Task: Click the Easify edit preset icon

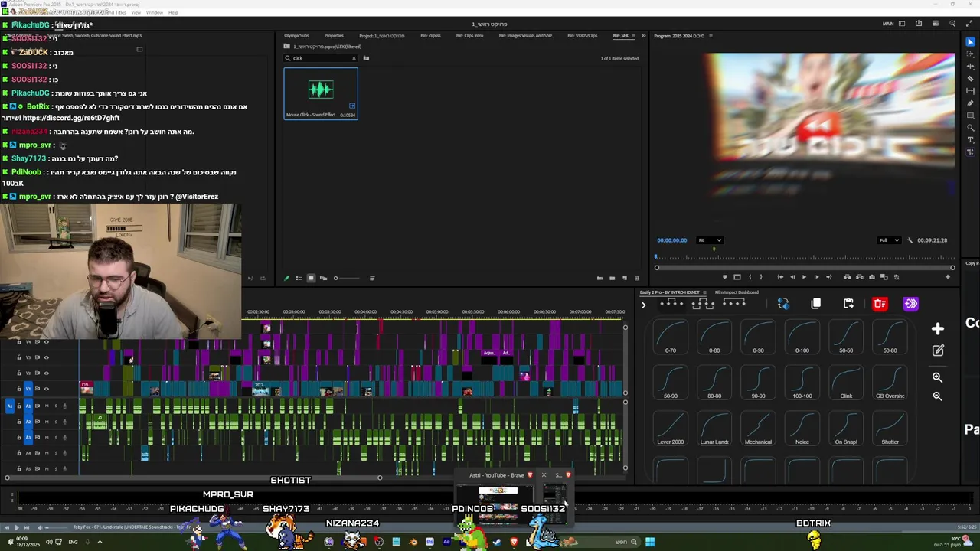Action: click(x=938, y=350)
